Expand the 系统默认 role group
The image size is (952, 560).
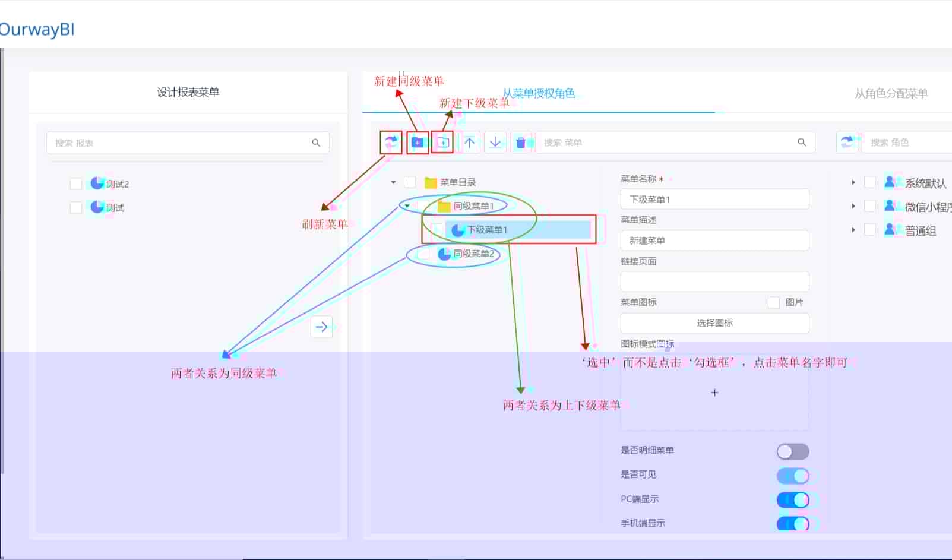click(x=853, y=182)
